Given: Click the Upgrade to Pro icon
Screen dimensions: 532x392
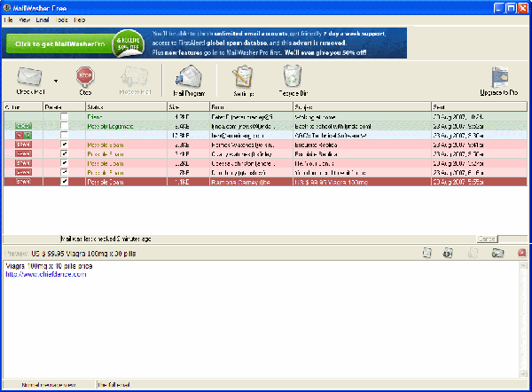Looking at the screenshot, I should (x=500, y=77).
